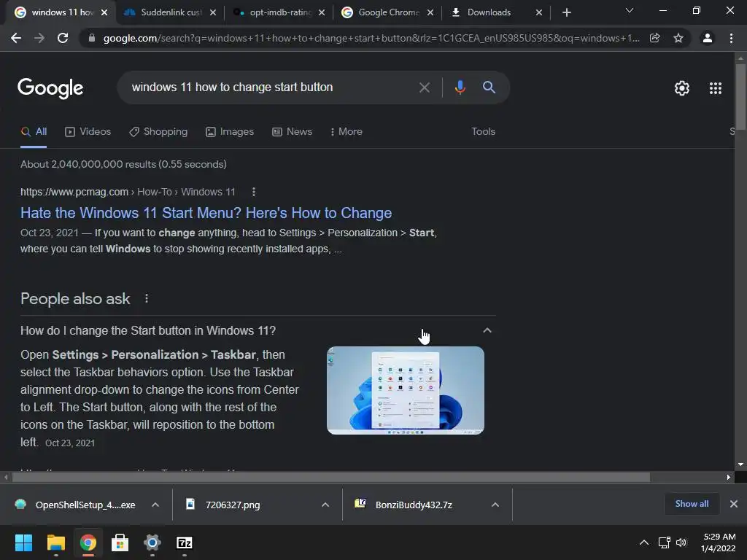Open the BonziBuddy432.7z download
Screen dimensions: 747x560
point(404,505)
